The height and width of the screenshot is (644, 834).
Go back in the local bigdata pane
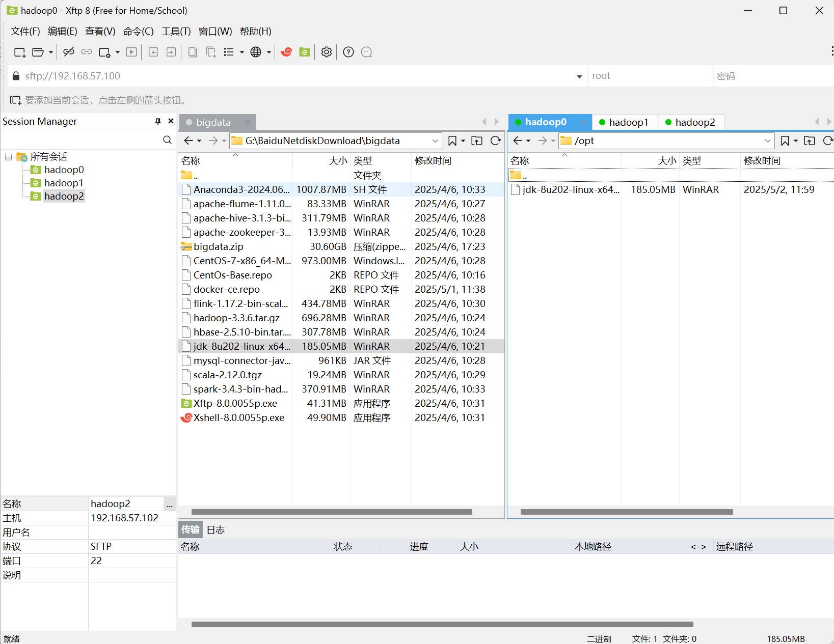[x=189, y=141]
